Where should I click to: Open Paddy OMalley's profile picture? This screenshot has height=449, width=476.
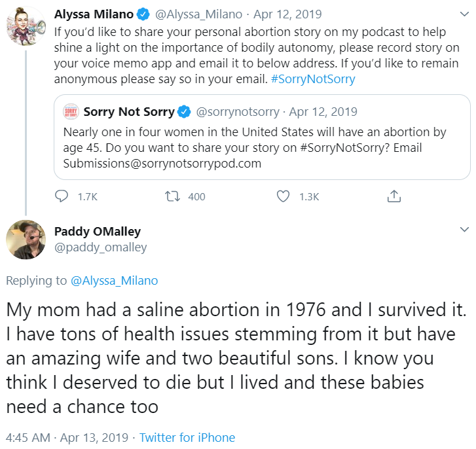26,240
